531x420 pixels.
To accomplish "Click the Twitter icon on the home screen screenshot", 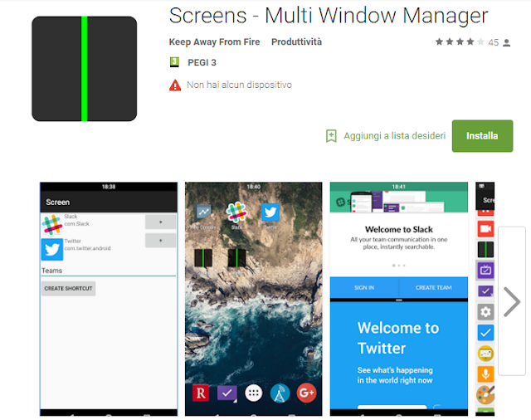I will pos(270,212).
